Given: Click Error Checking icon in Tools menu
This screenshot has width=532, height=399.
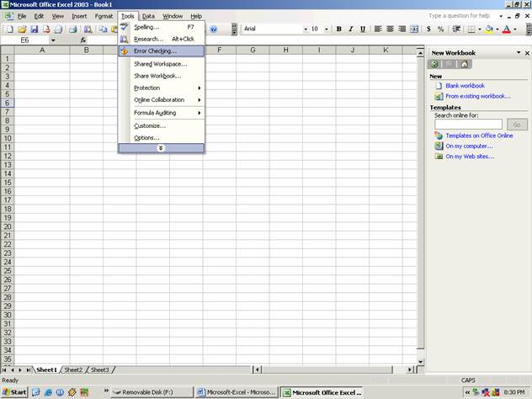Looking at the screenshot, I should click(x=125, y=51).
